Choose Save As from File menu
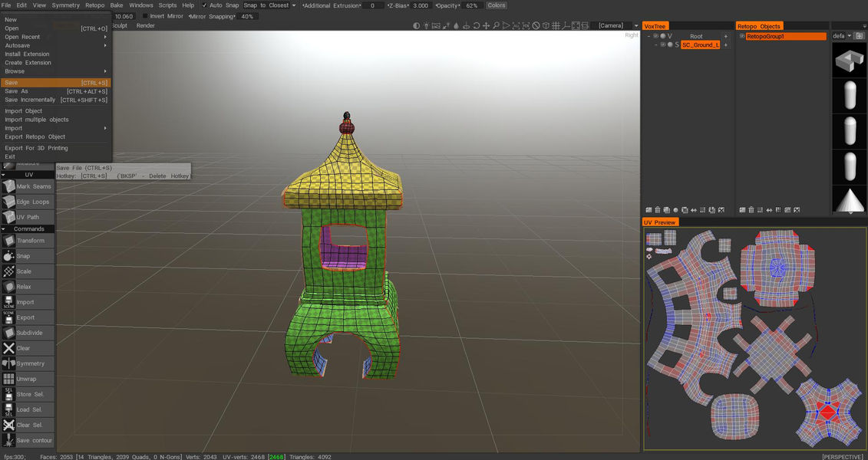Screen dimensions: 868x460 point(55,91)
